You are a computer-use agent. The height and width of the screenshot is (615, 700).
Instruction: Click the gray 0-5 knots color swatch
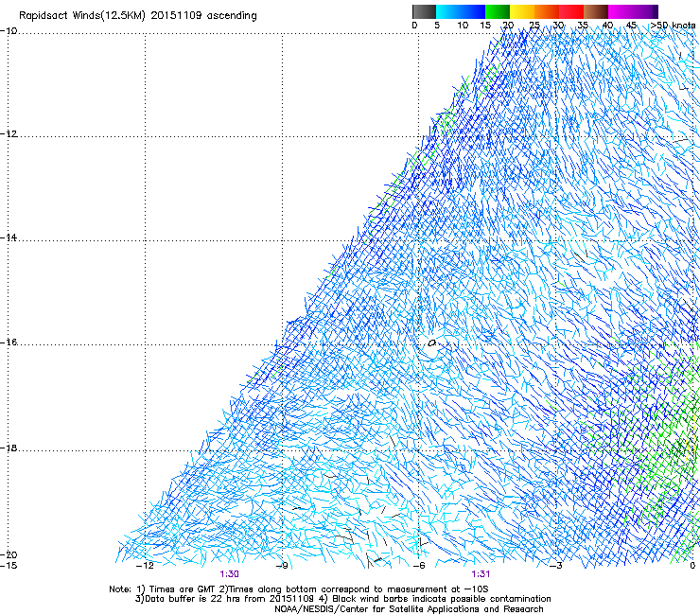[424, 11]
